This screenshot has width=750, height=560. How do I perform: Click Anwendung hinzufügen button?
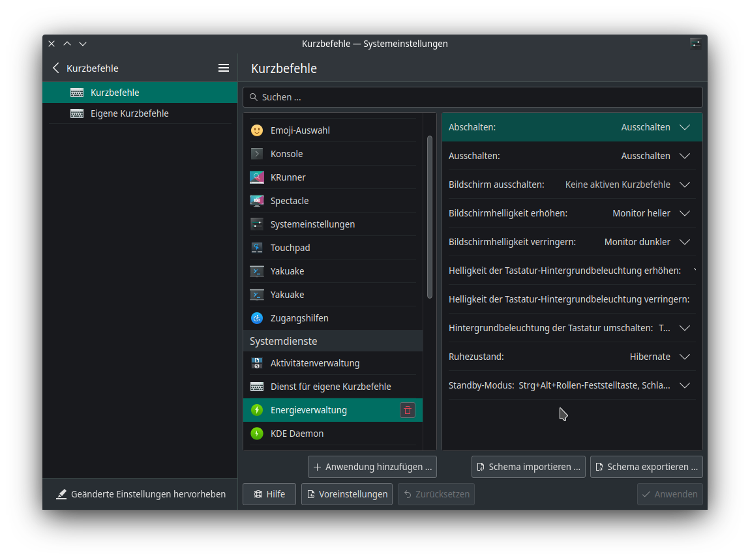(x=372, y=466)
